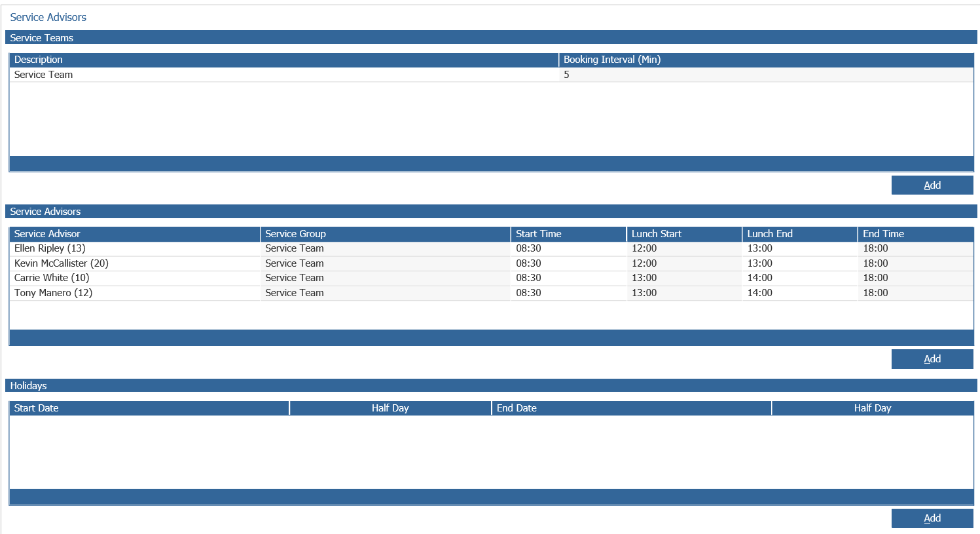Select the Tony Manero (12) advisor row
980x534 pixels.
coord(492,293)
